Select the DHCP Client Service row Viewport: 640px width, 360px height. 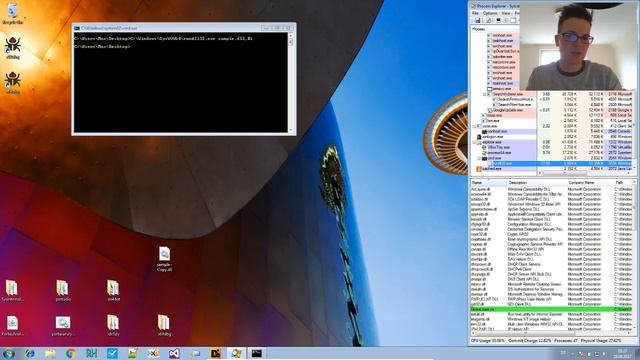coord(551,264)
